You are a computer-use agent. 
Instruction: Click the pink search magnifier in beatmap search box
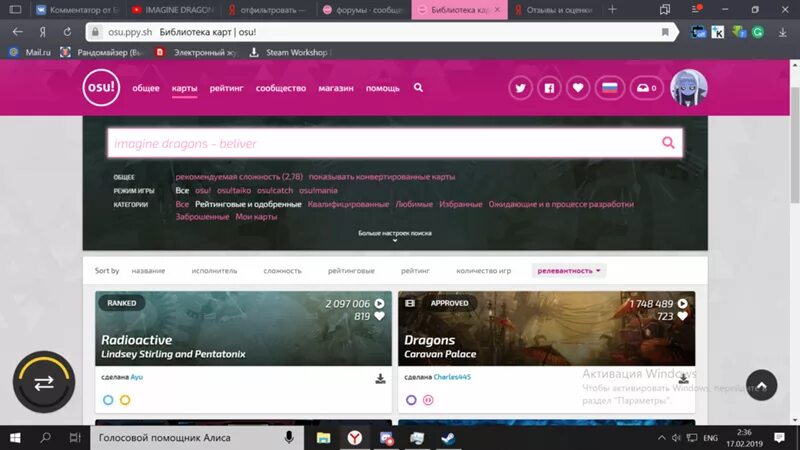668,143
